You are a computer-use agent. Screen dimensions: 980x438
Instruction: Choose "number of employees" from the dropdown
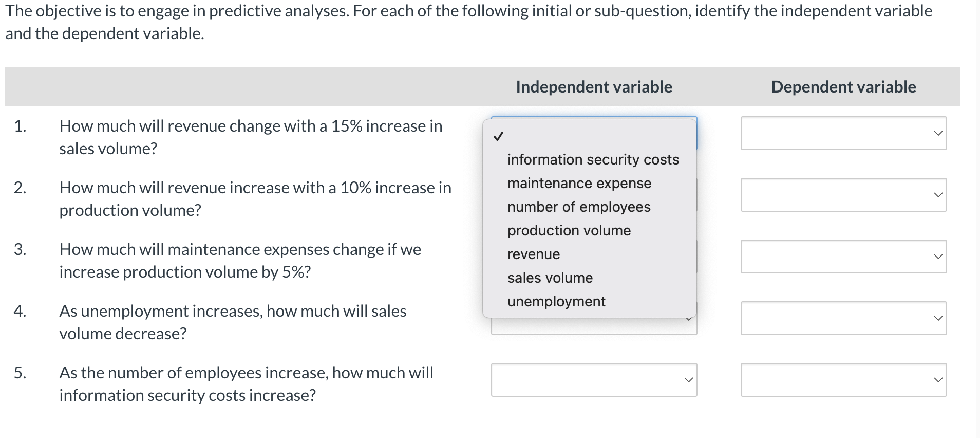pos(578,207)
